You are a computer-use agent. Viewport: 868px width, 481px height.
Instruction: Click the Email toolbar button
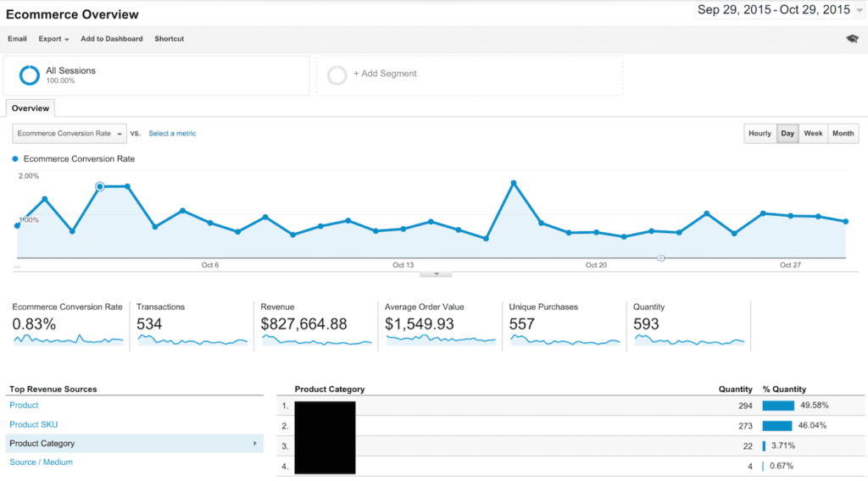[17, 39]
